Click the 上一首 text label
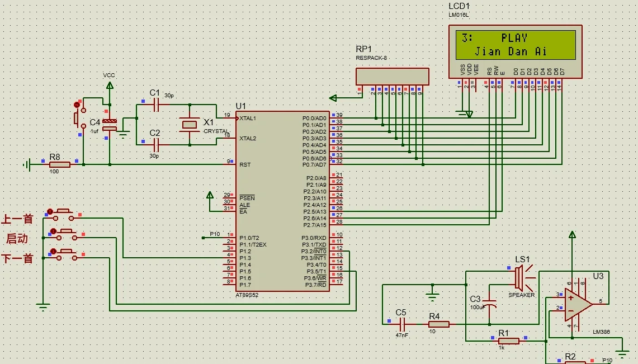 tap(17, 219)
